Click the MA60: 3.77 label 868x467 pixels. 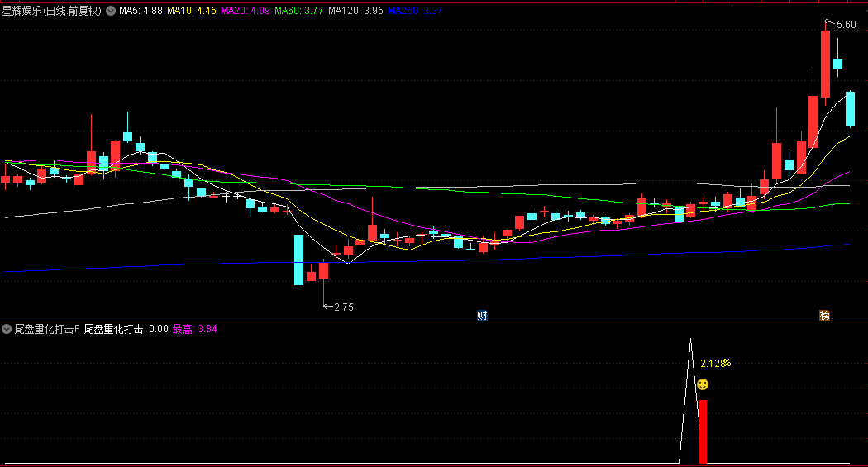coord(299,11)
